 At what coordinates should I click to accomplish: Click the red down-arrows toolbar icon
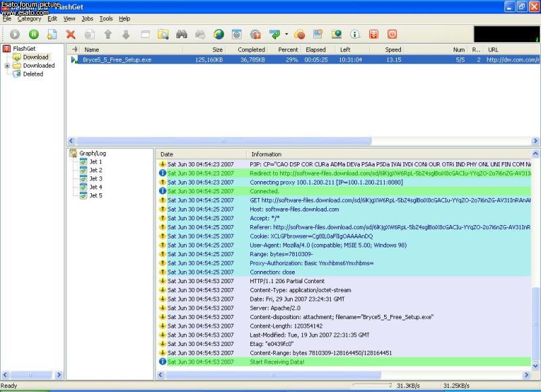click(374, 34)
